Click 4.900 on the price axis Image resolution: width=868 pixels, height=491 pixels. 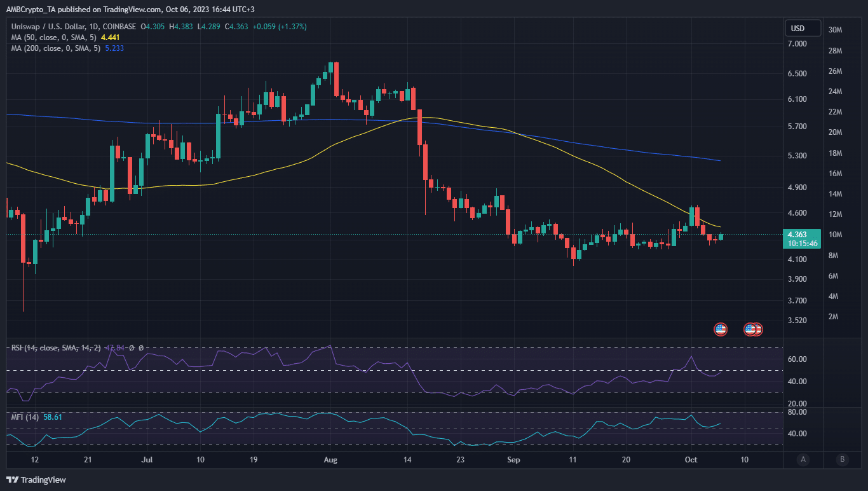coord(797,188)
